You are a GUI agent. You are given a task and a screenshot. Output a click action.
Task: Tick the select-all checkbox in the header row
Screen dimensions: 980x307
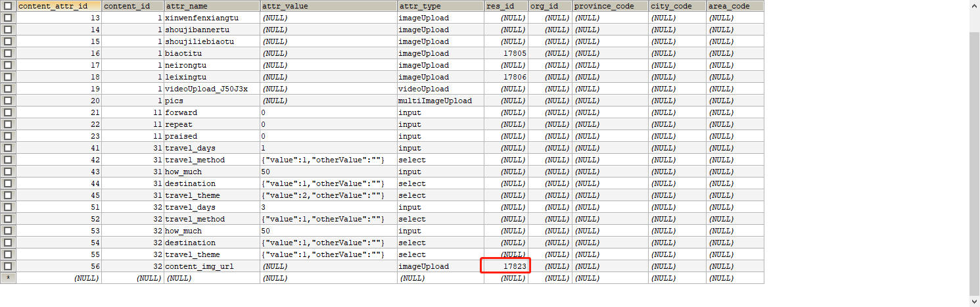click(8, 6)
